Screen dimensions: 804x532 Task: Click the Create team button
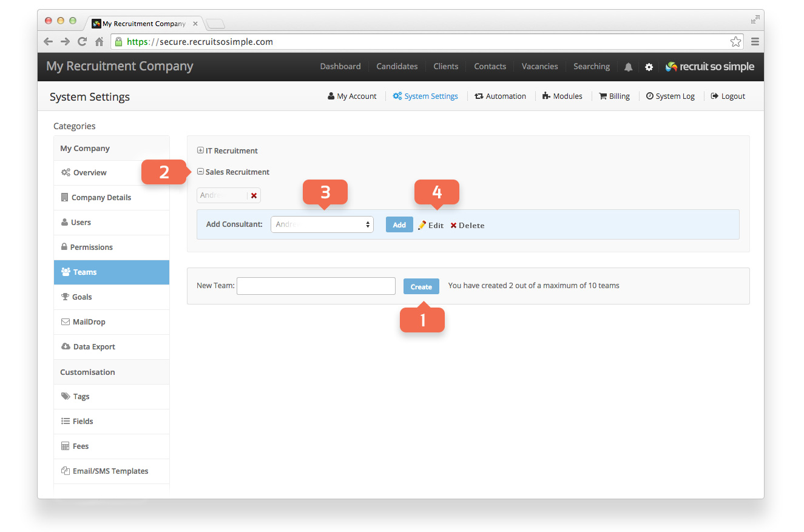(421, 286)
